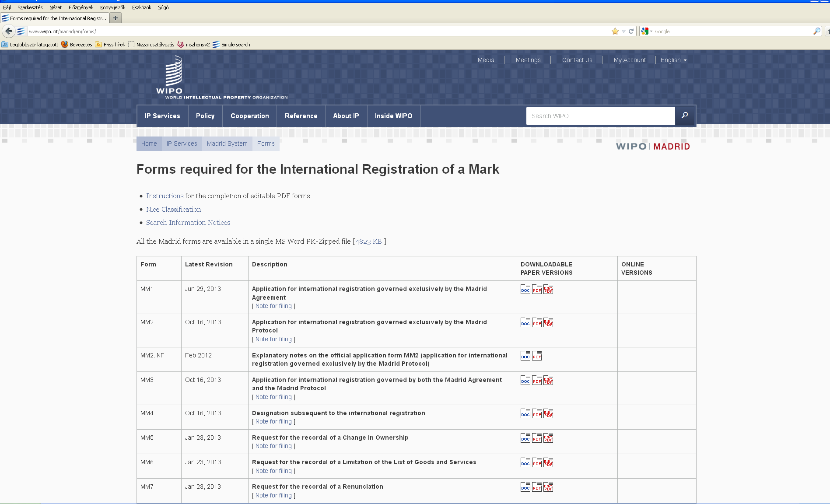Download MM7 form as PDF
The height and width of the screenshot is (504, 830).
tap(537, 487)
